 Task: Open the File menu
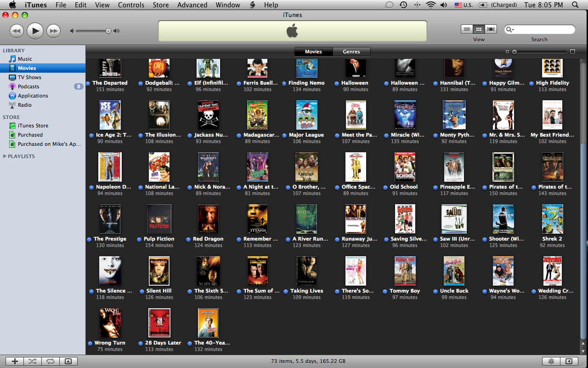coord(61,5)
